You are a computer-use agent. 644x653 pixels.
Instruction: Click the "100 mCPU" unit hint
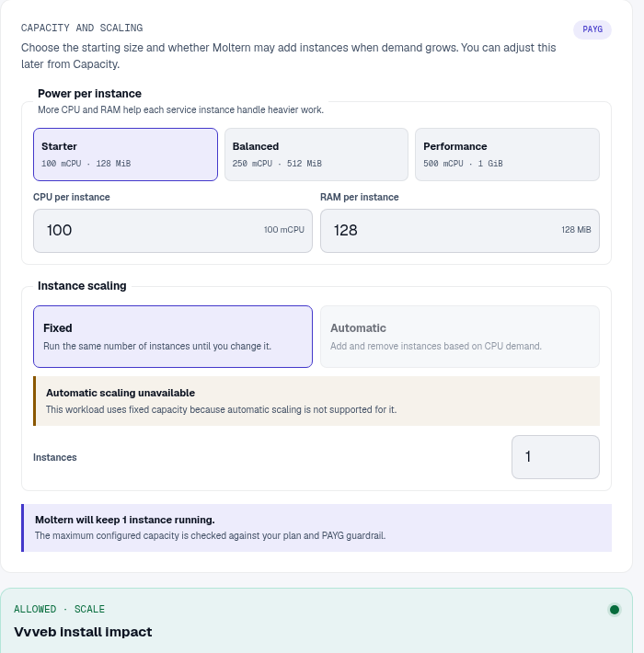(x=284, y=230)
